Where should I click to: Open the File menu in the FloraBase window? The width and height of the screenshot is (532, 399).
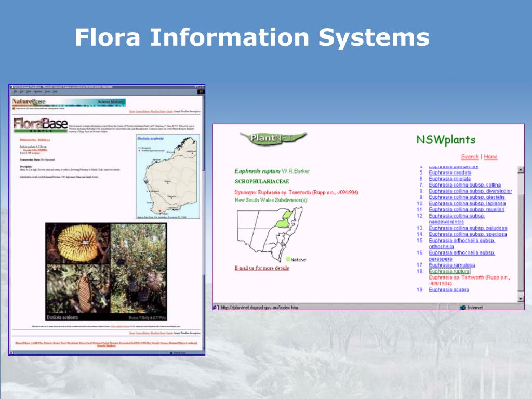click(15, 91)
